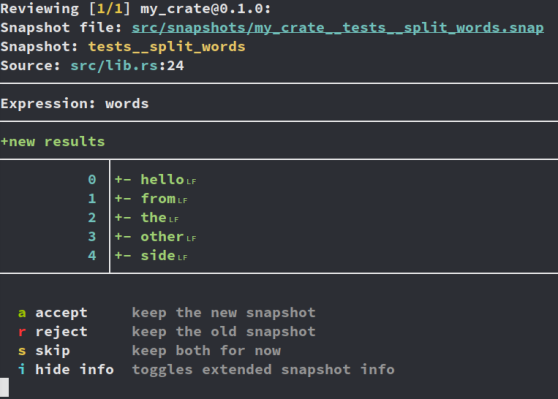The height and width of the screenshot is (399, 558).
Task: Toggle the hide info option
Action: coord(74,369)
